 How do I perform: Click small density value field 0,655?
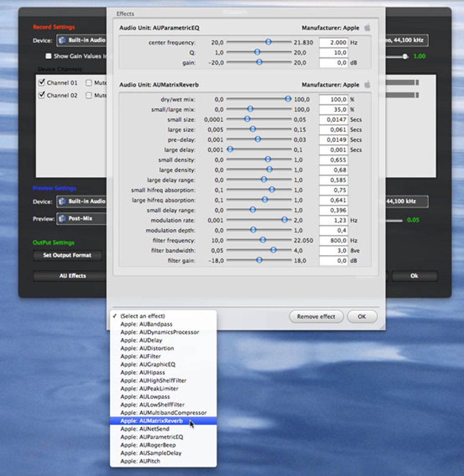(333, 160)
